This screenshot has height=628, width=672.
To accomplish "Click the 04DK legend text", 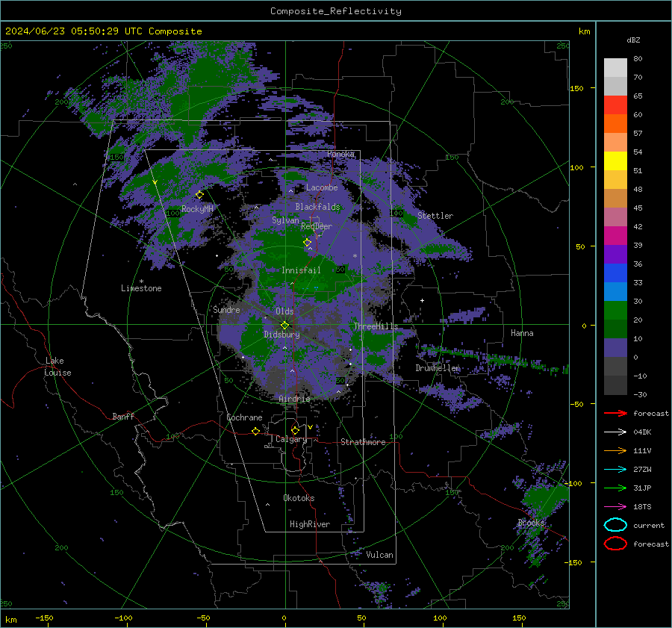I will click(x=642, y=432).
